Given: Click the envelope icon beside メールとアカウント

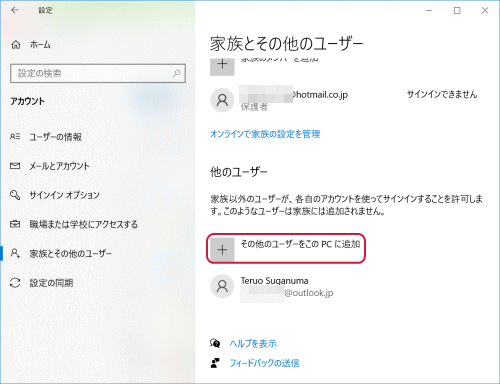Looking at the screenshot, I should (15, 166).
